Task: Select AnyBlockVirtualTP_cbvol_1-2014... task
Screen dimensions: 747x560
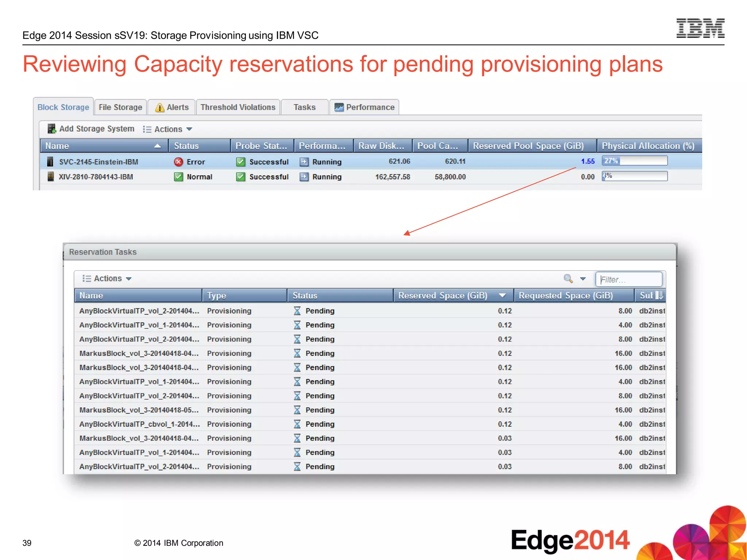Action: pos(370,424)
